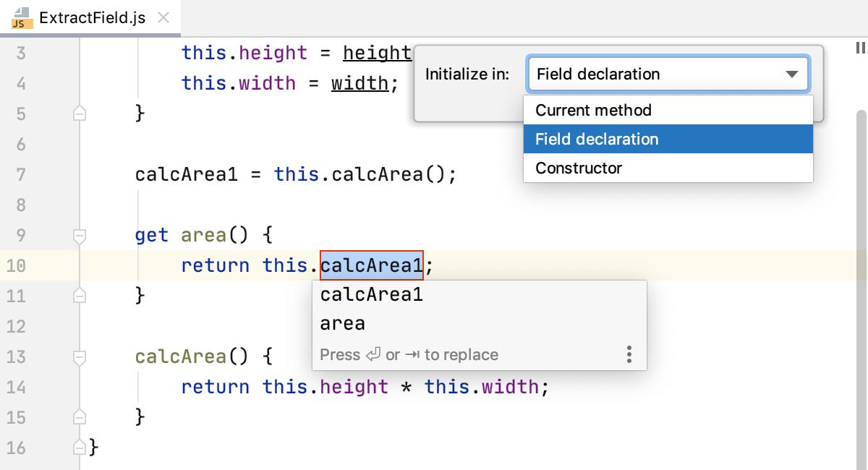The height and width of the screenshot is (470, 868).
Task: Select Constructor as the initialization location
Action: [579, 168]
